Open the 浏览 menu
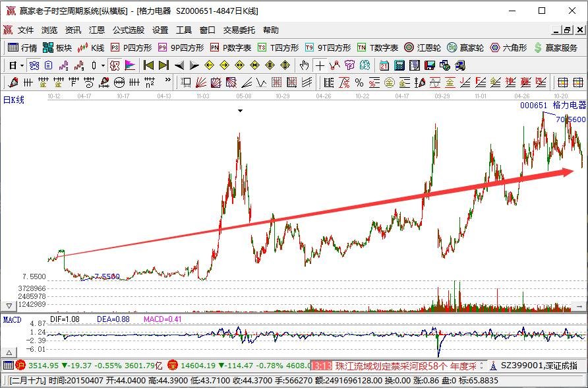 click(x=49, y=30)
